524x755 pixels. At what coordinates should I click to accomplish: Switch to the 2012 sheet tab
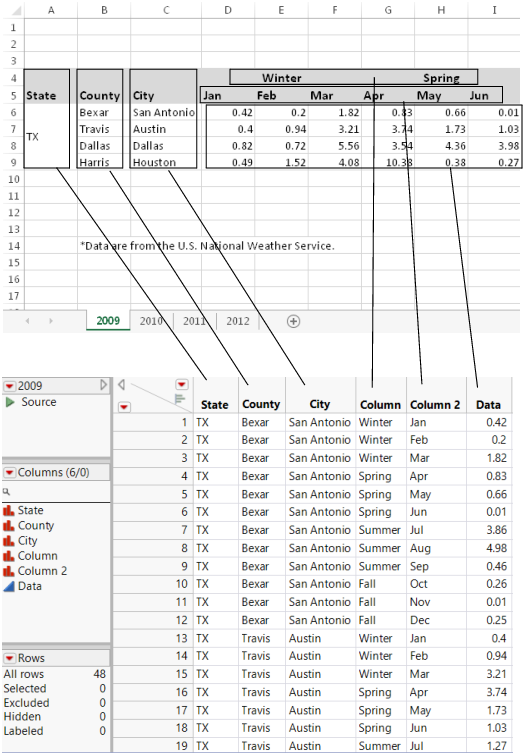pyautogui.click(x=238, y=321)
